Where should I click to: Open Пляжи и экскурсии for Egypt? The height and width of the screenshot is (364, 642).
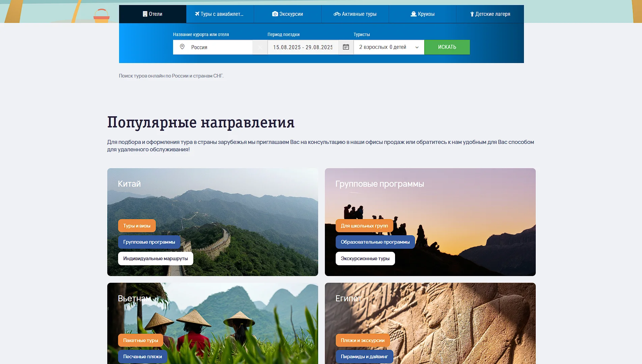point(363,340)
